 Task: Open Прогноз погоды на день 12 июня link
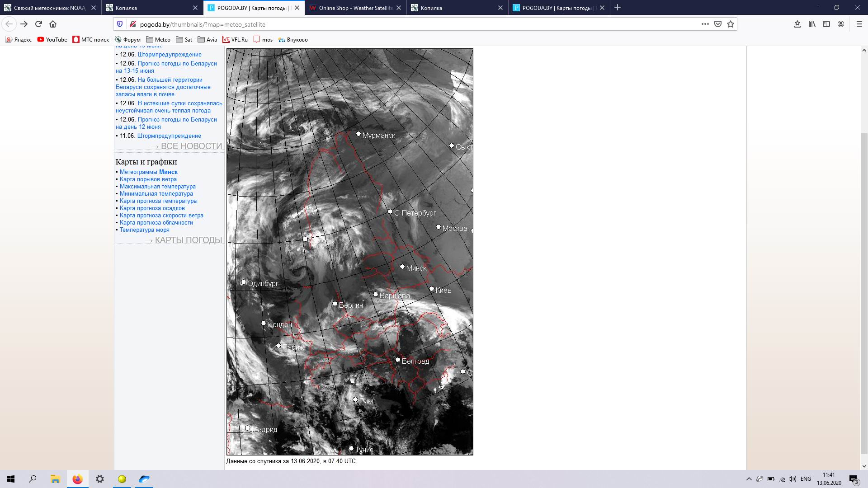click(x=166, y=123)
